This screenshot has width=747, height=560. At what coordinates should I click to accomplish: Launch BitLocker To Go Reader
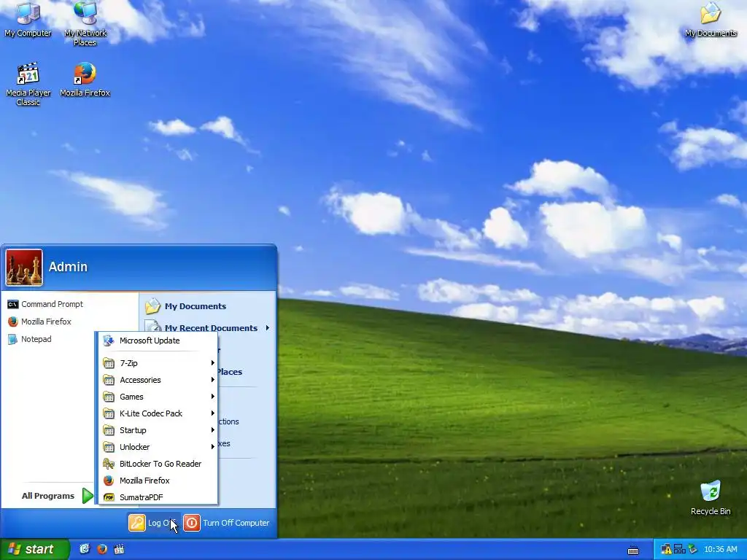coord(158,464)
